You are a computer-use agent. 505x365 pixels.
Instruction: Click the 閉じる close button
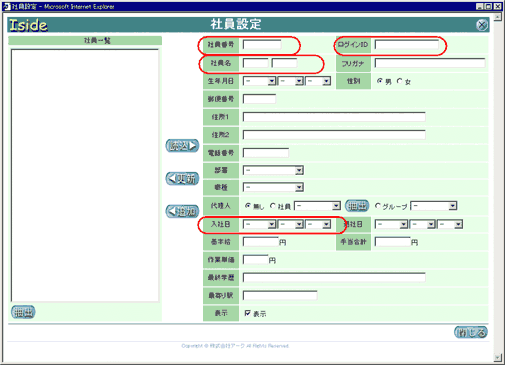click(471, 332)
